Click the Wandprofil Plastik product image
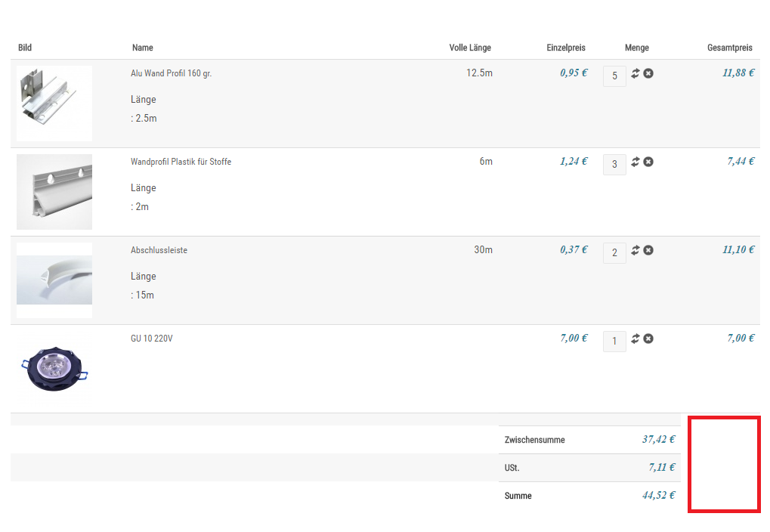 54,192
